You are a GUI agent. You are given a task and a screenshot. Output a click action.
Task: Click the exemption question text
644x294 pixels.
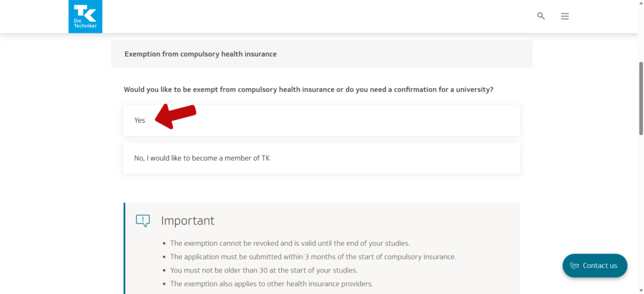[x=308, y=89]
